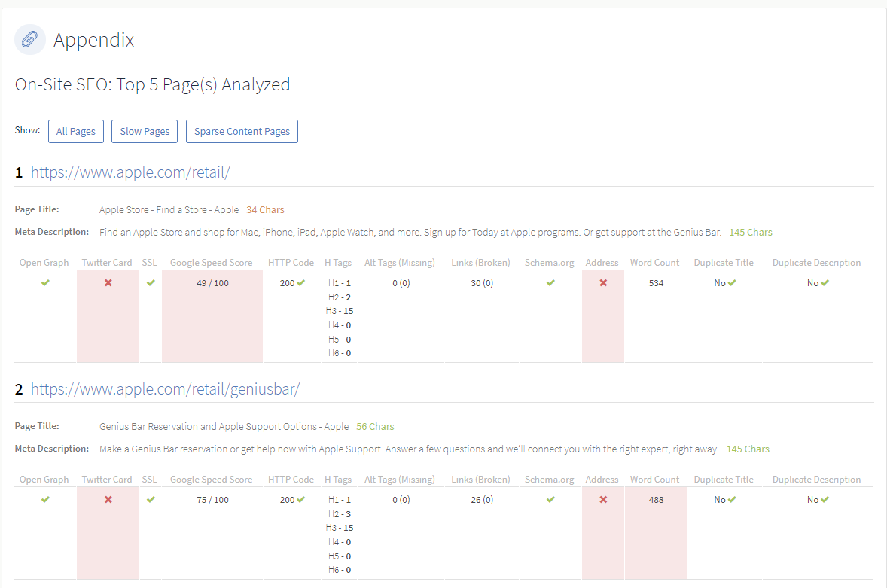
Task: Open the apple.com/retail/ link
Action: coord(130,172)
